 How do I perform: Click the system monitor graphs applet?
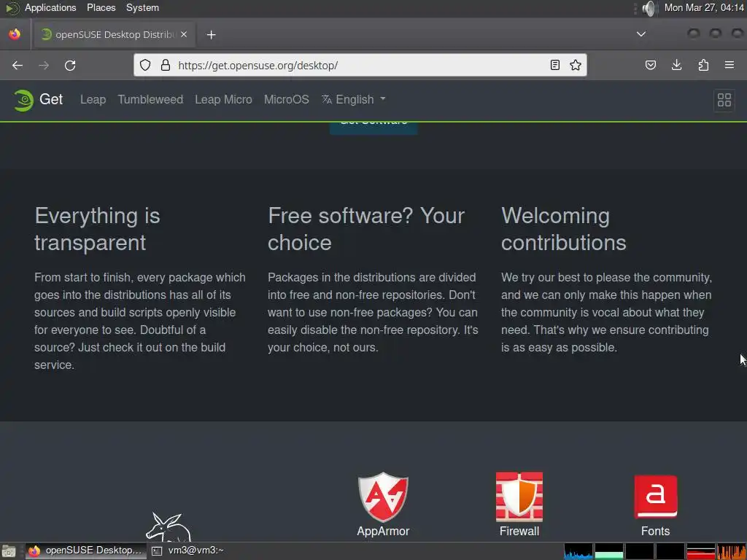[654, 551]
